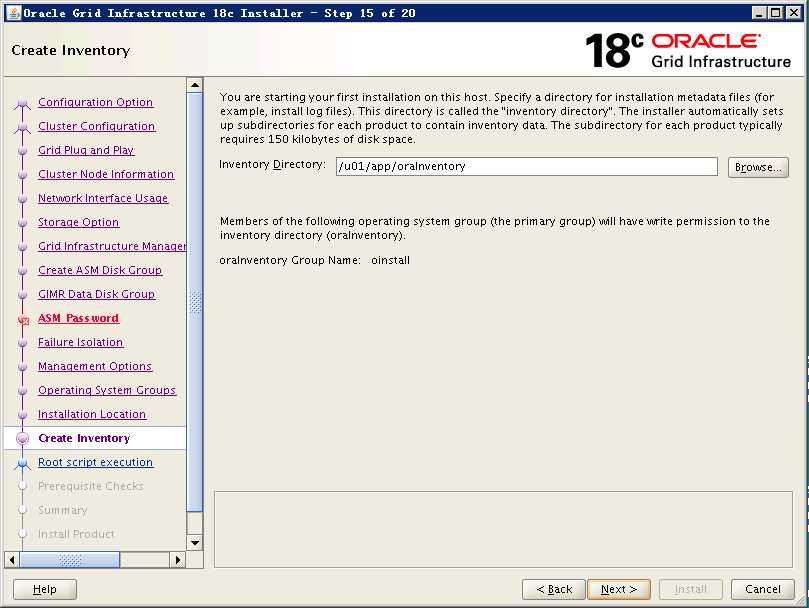This screenshot has height=608, width=809.
Task: Click the ASM Password error step icon
Action: coord(23,320)
